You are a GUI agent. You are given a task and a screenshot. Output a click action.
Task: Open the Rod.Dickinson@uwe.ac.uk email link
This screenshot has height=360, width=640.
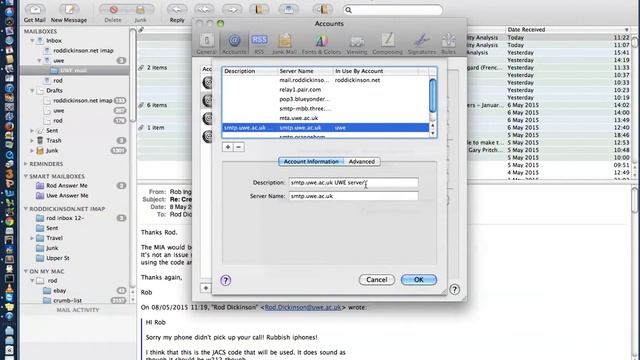[303, 307]
